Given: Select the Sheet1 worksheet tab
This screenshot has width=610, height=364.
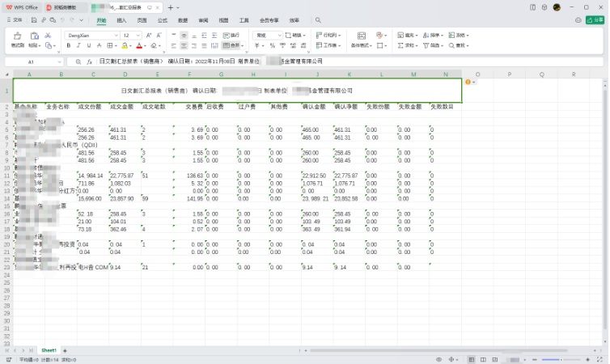Looking at the screenshot, I should [x=49, y=350].
